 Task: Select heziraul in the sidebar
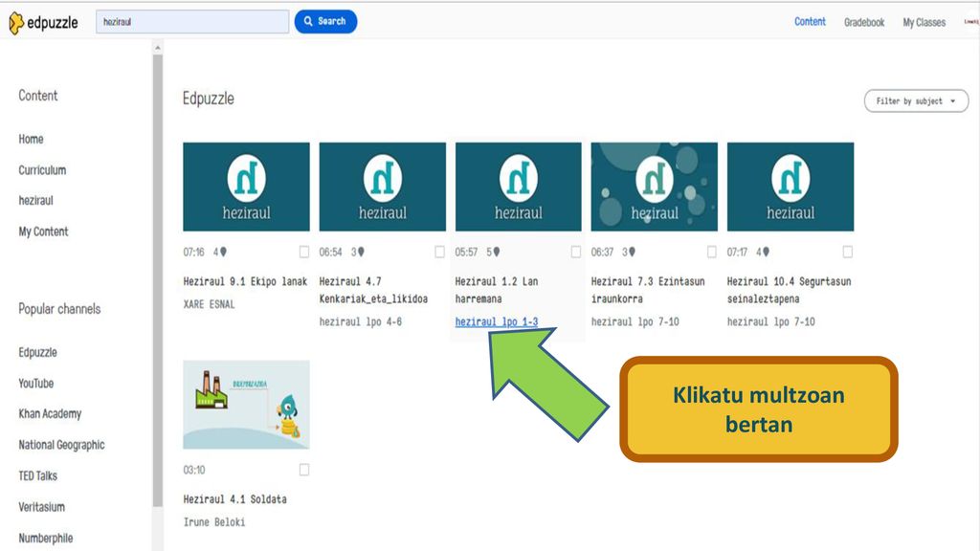point(35,201)
